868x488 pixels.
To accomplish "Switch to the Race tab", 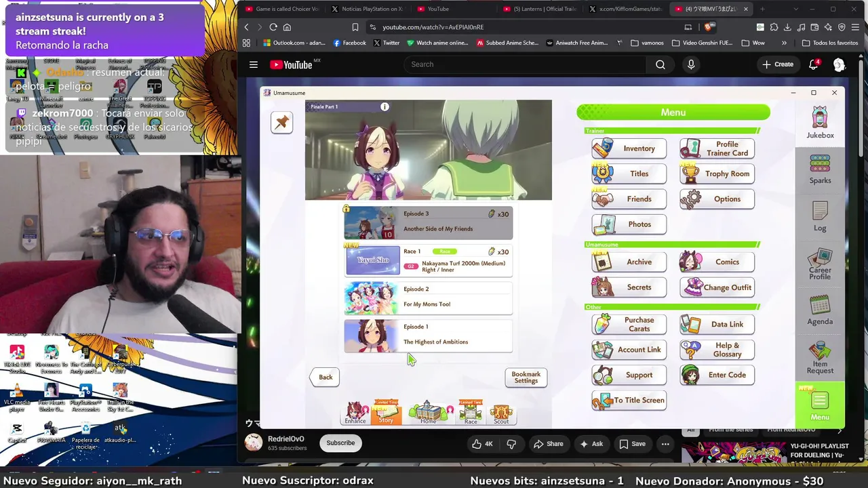I will click(471, 413).
